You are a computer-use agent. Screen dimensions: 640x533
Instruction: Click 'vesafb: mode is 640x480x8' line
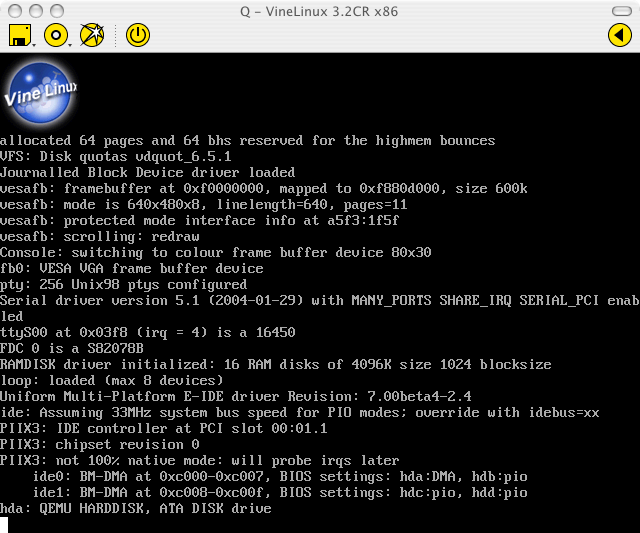coord(203,204)
